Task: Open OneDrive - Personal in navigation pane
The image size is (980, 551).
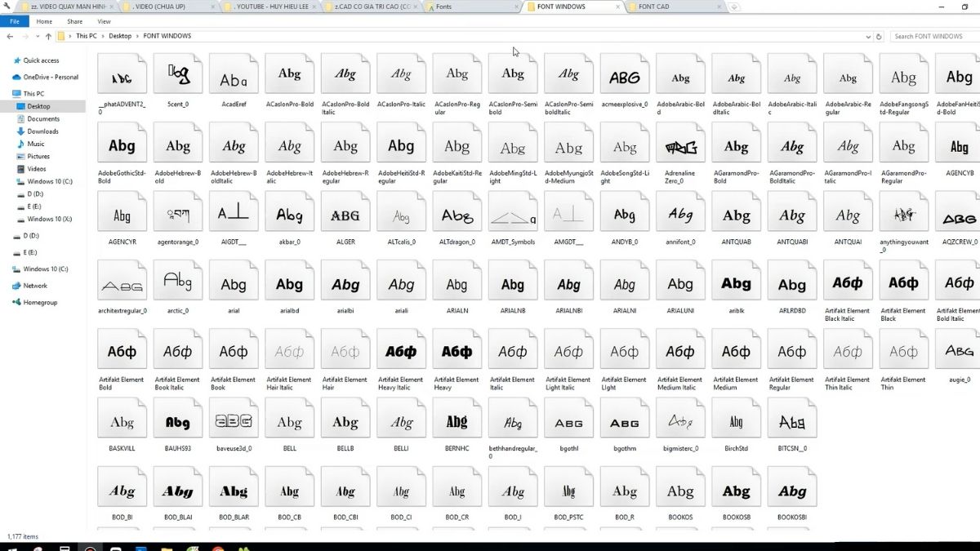Action: [51, 77]
